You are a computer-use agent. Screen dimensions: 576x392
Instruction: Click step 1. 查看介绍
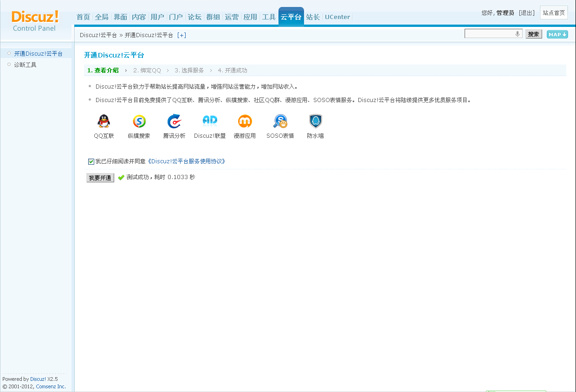tap(103, 71)
